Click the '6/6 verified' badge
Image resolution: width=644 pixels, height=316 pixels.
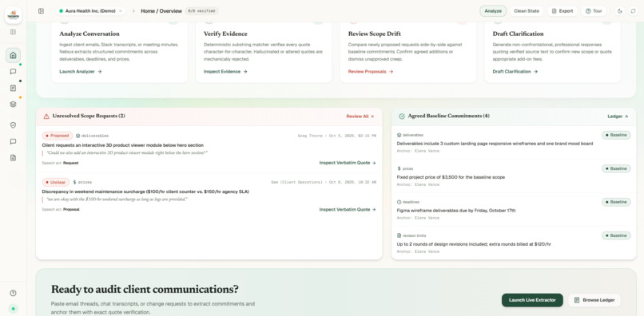pyautogui.click(x=201, y=11)
